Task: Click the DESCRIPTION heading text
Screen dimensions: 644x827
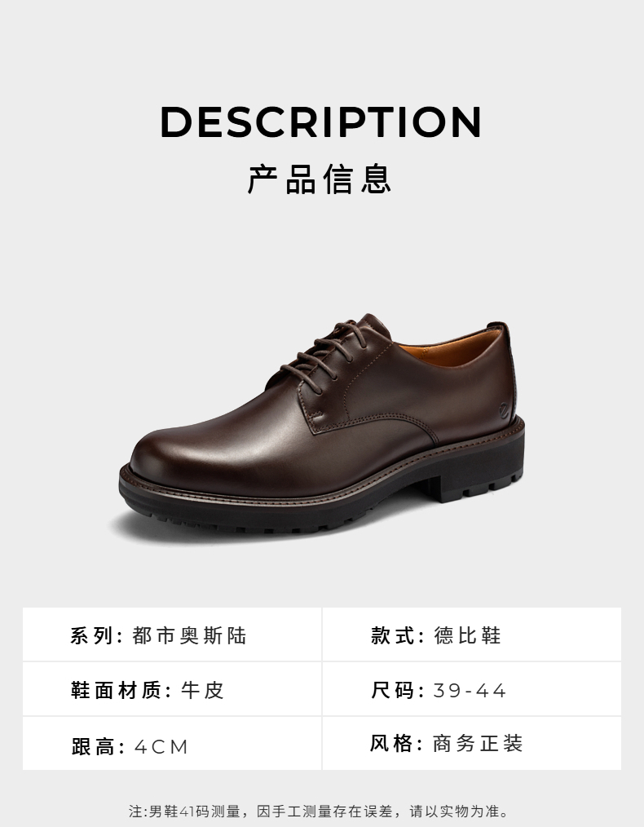Action: point(321,122)
